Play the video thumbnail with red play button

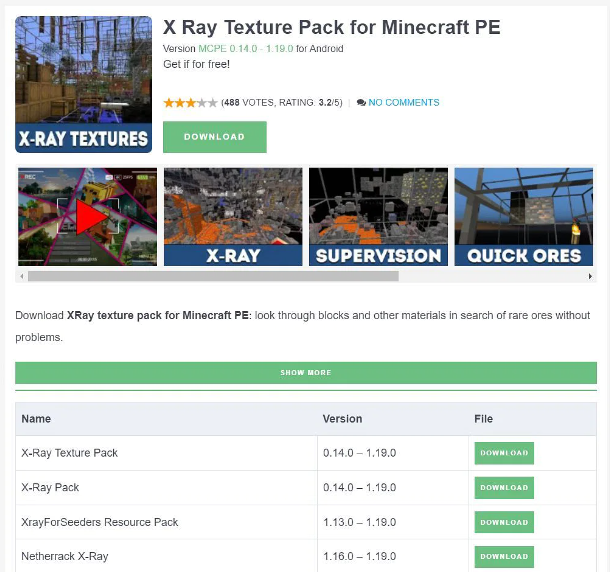[x=88, y=217]
